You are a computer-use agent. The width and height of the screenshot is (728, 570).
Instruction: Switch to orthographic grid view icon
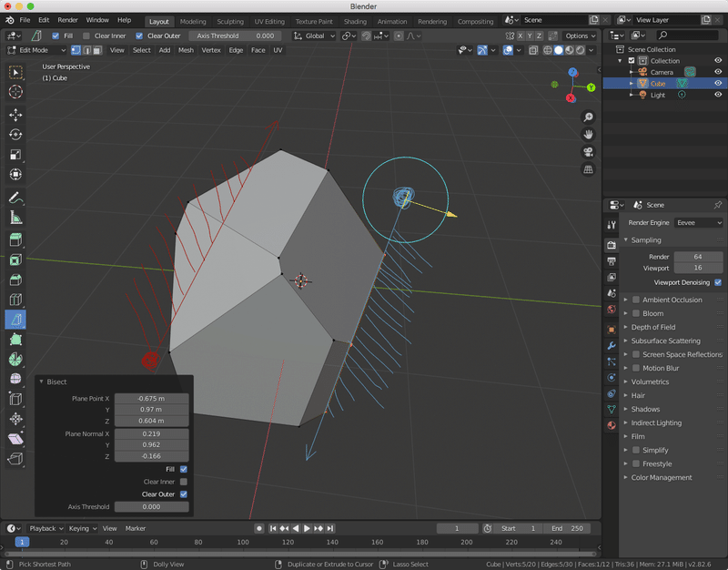[589, 169]
